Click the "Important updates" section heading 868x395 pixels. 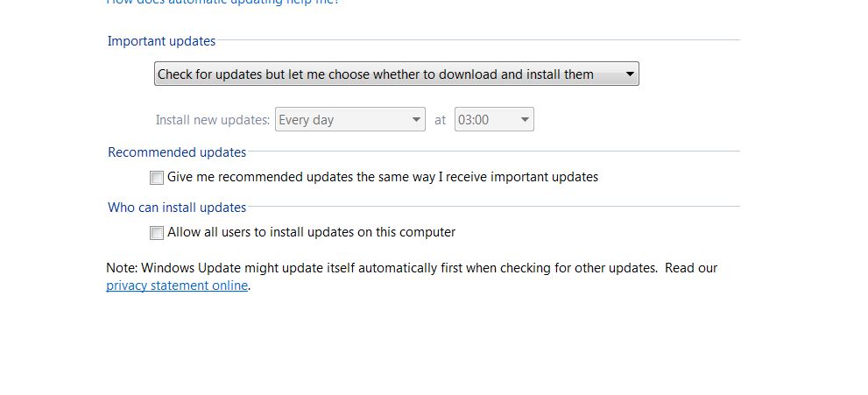tap(161, 40)
